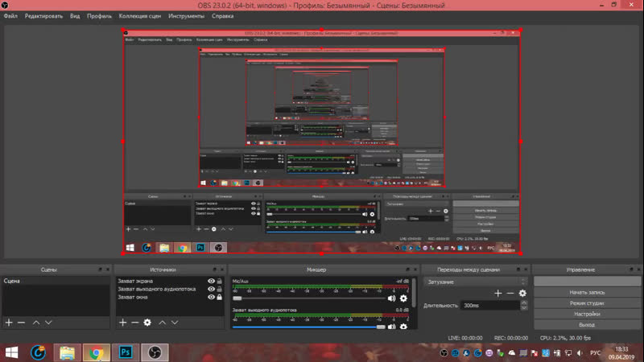Mute Захват выходного аудиопотока mixer channel
The width and height of the screenshot is (644, 362).
point(391,327)
